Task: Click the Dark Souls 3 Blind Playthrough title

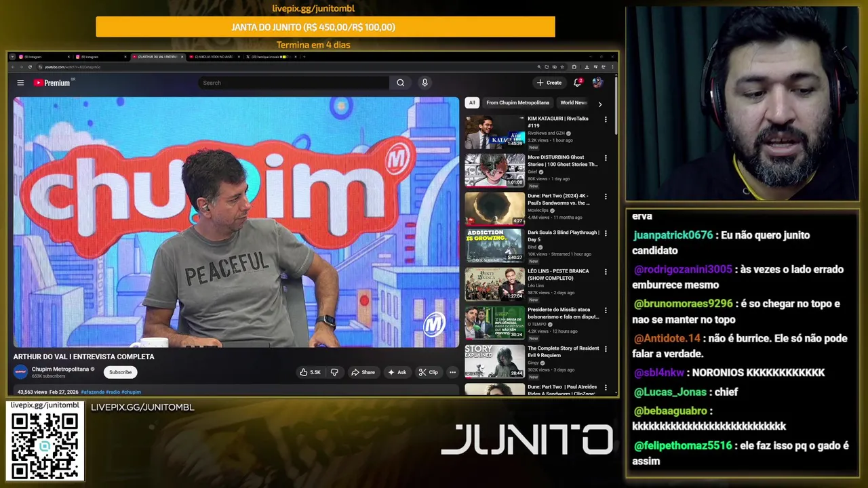Action: [x=563, y=236]
